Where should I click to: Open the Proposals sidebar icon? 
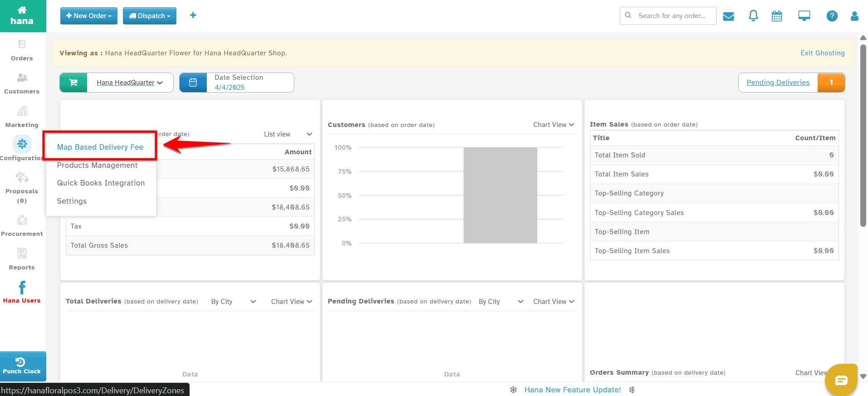click(x=22, y=177)
